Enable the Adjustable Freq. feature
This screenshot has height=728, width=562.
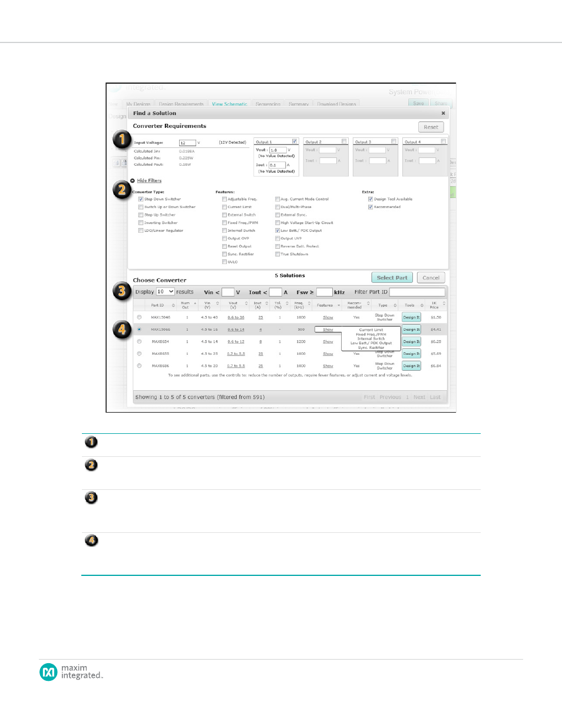[224, 199]
